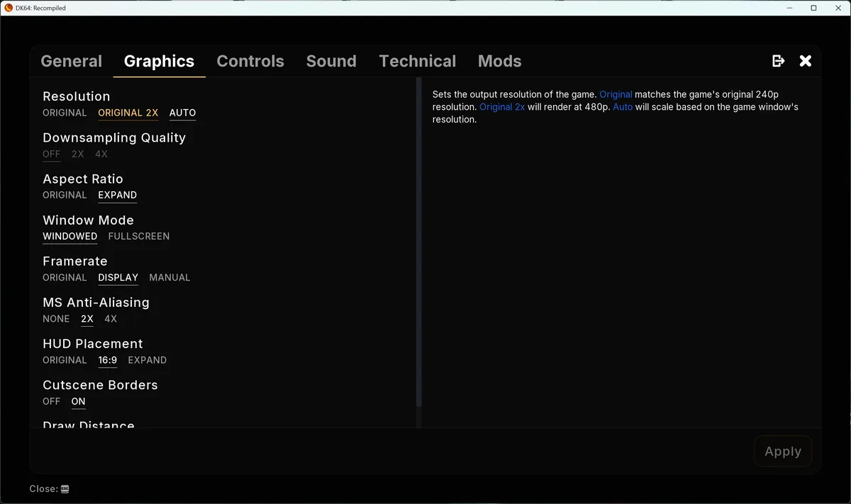
Task: Close the settings menu with X icon
Action: click(x=806, y=61)
